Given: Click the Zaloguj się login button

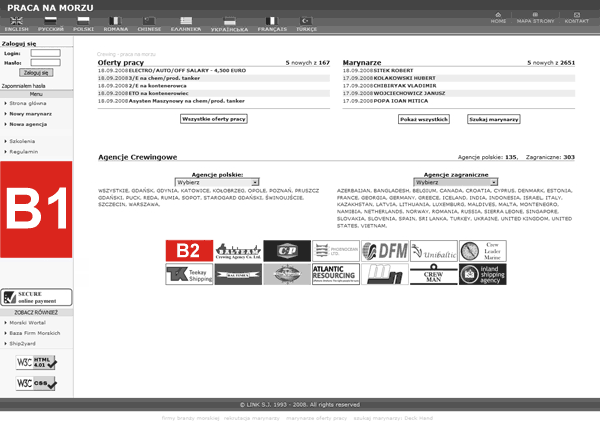Looking at the screenshot, I should coord(36,72).
